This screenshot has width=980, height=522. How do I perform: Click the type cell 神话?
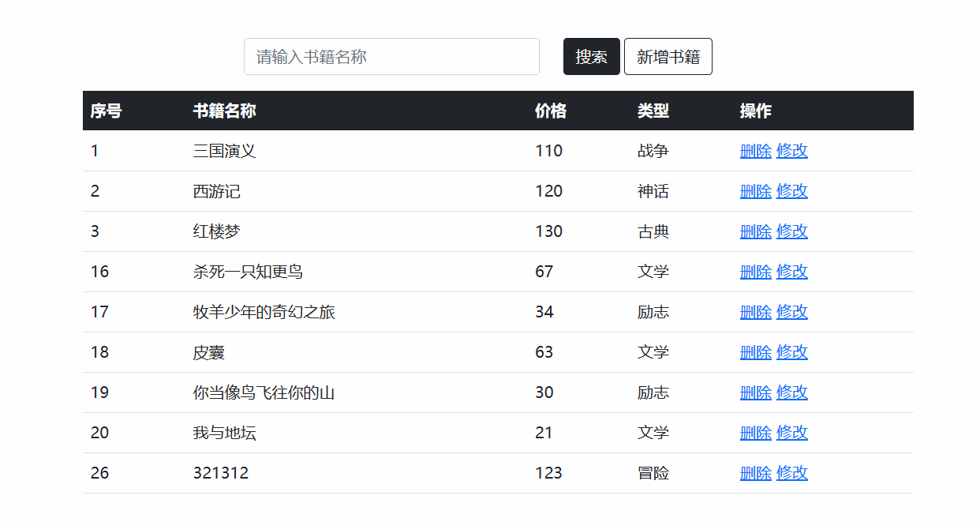(x=653, y=191)
